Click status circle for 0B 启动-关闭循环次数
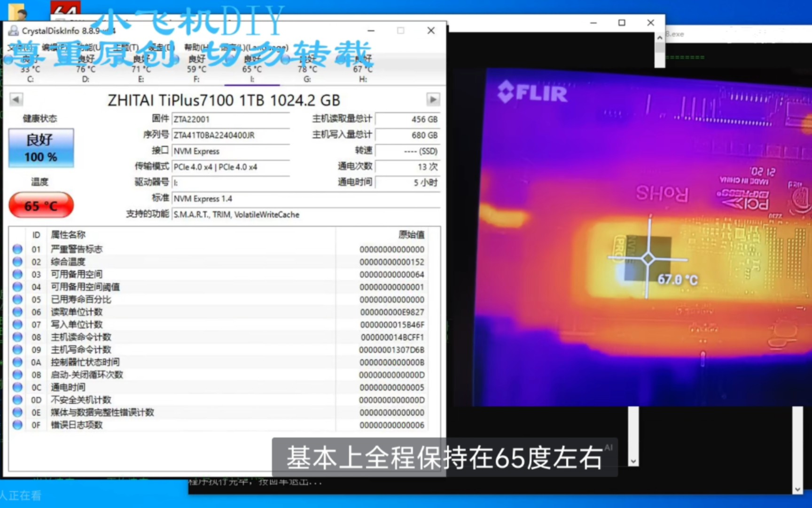The height and width of the screenshot is (508, 812). click(x=17, y=374)
